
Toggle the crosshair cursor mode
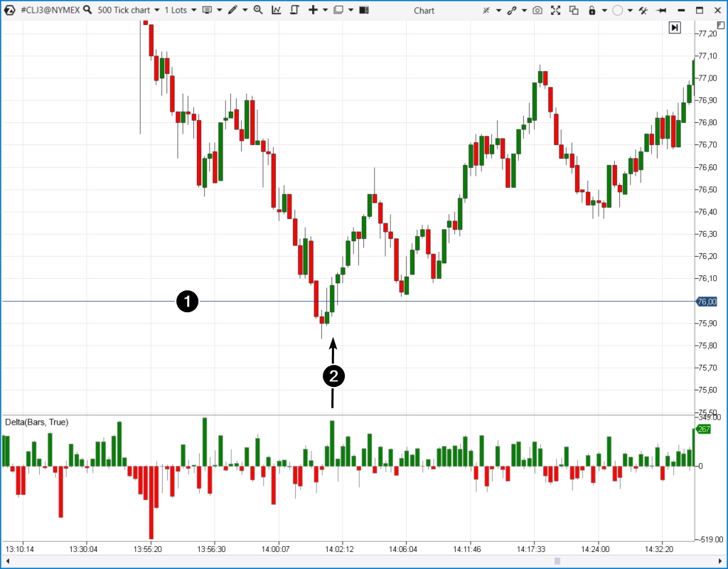click(486, 10)
